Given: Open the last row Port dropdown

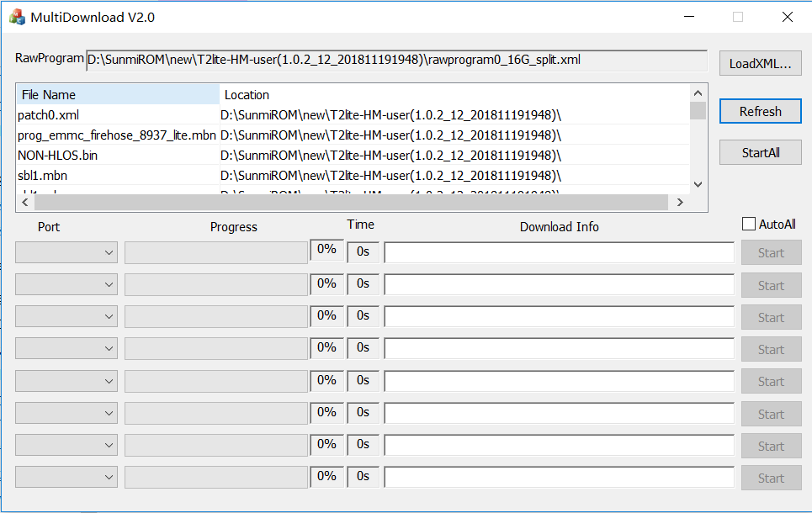Looking at the screenshot, I should click(66, 478).
